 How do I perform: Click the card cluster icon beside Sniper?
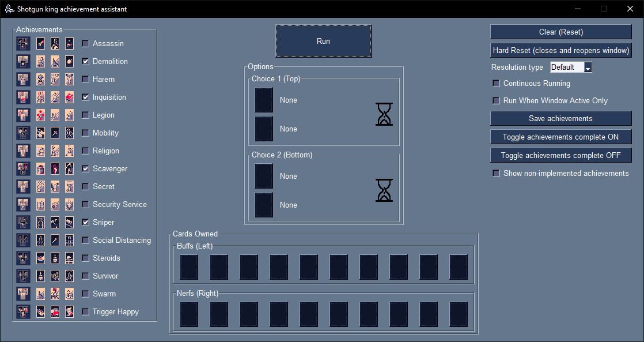point(23,222)
